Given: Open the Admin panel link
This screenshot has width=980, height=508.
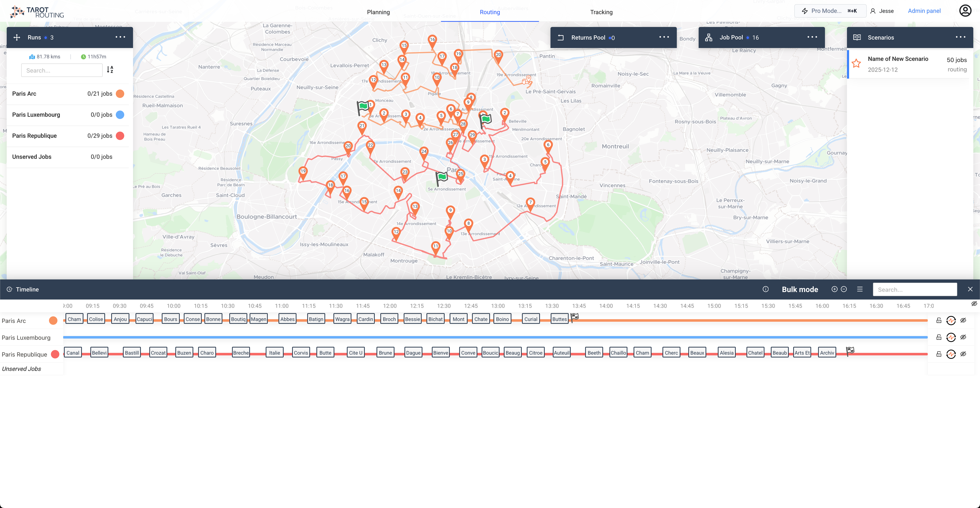Looking at the screenshot, I should 924,11.
